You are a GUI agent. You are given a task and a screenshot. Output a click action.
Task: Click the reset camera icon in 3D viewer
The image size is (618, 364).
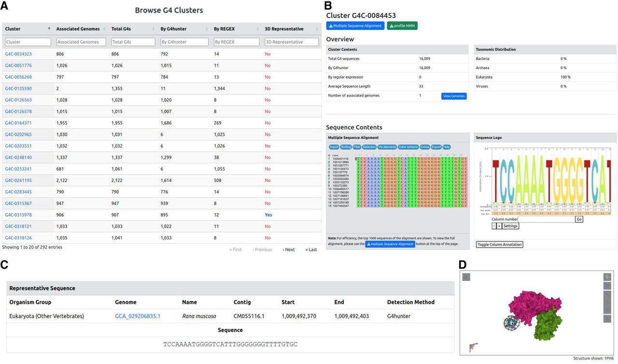[607, 277]
